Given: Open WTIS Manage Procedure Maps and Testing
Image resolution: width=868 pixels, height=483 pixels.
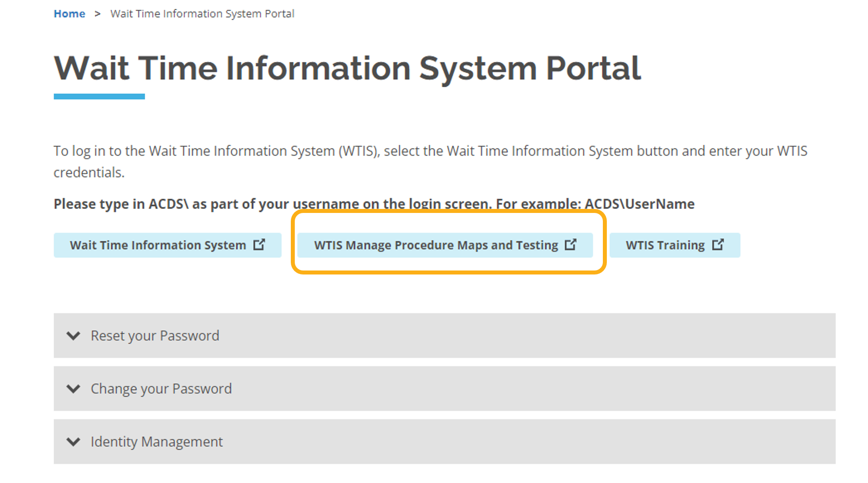Looking at the screenshot, I should [445, 245].
